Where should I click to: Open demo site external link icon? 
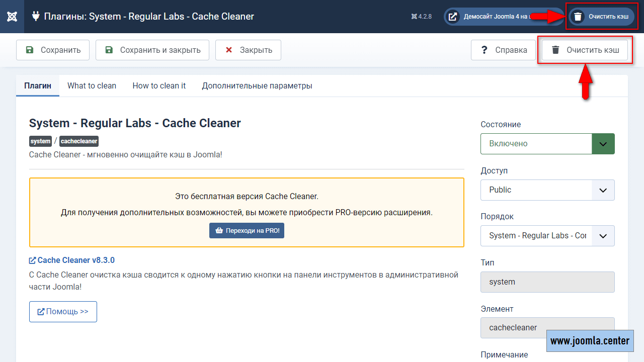pos(453,17)
